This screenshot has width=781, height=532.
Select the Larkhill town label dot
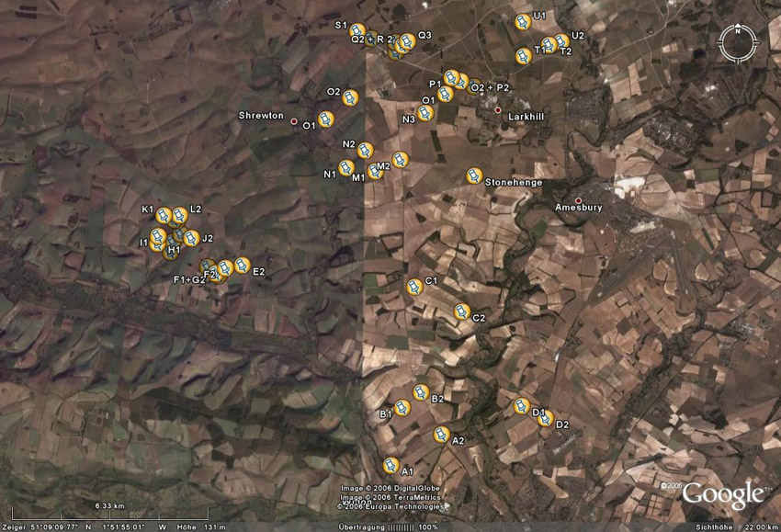(498, 110)
